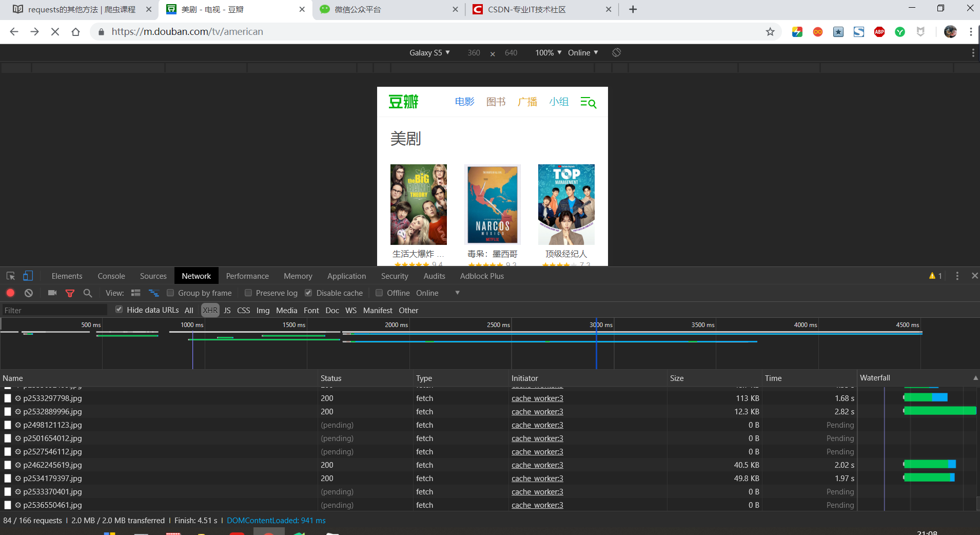Click the ABP Adblock Plus extension icon
This screenshot has height=535, width=980.
[879, 32]
